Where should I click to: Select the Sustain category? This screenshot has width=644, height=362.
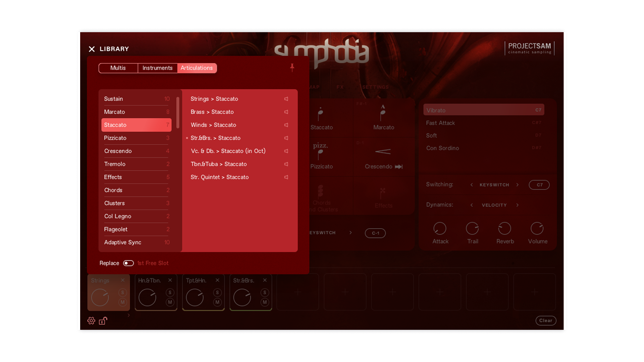[x=136, y=99]
